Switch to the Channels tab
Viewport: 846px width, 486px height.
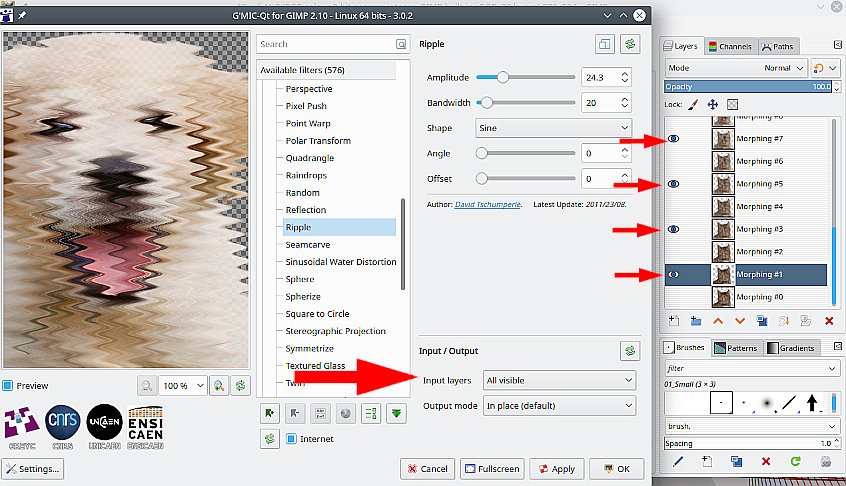click(x=731, y=46)
